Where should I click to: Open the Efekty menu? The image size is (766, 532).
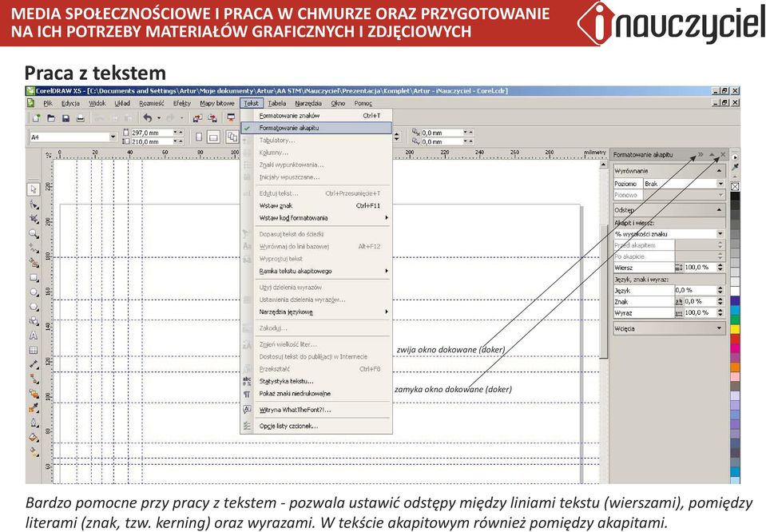click(x=182, y=104)
